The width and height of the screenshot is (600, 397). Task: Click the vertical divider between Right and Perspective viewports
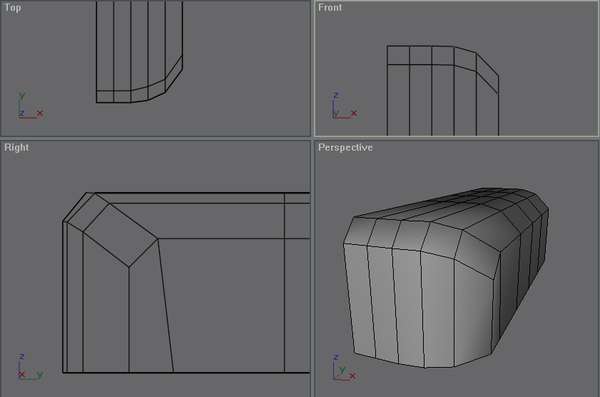click(312, 268)
